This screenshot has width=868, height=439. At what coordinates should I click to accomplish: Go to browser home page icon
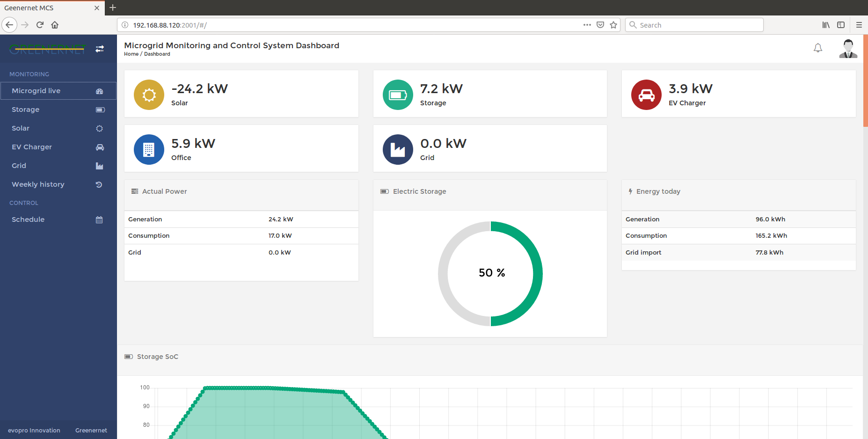point(55,25)
